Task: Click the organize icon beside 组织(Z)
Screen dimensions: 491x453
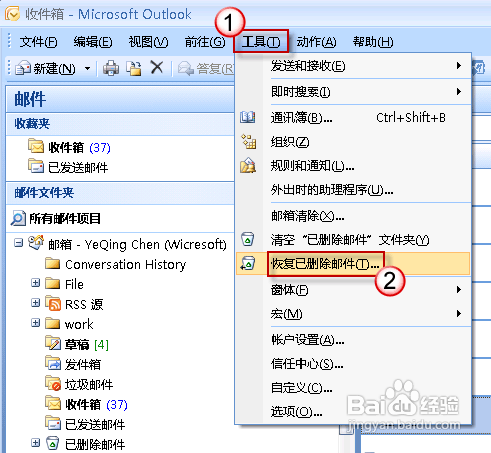Action: (x=248, y=141)
